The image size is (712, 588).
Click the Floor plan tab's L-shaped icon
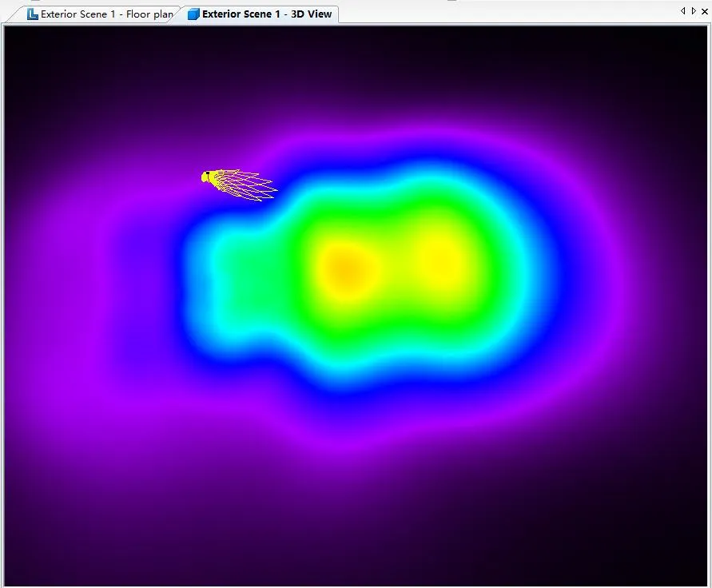[x=33, y=14]
